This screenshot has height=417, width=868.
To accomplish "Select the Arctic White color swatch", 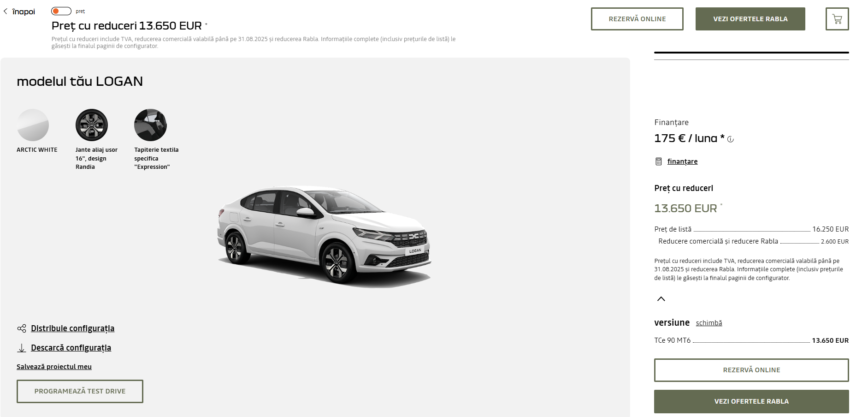I will [33, 125].
